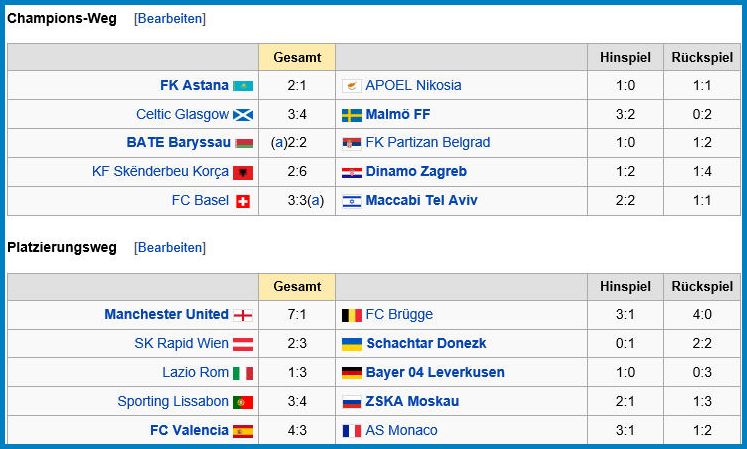The image size is (747, 449).
Task: Click the Sweden flag beside Malmö FF
Action: pos(352,115)
